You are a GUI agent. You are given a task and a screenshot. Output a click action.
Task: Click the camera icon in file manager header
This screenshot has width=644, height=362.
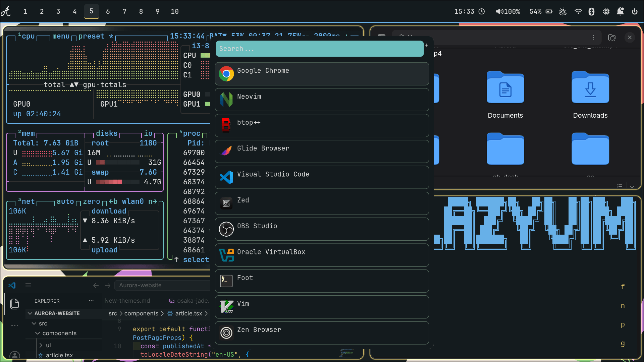click(612, 38)
